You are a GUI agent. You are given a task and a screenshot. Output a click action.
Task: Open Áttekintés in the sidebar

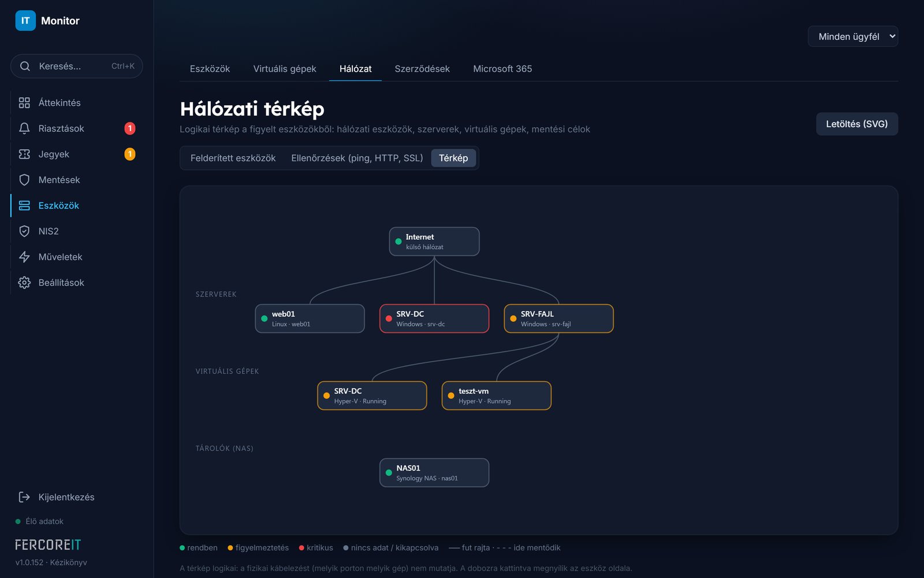click(x=77, y=103)
